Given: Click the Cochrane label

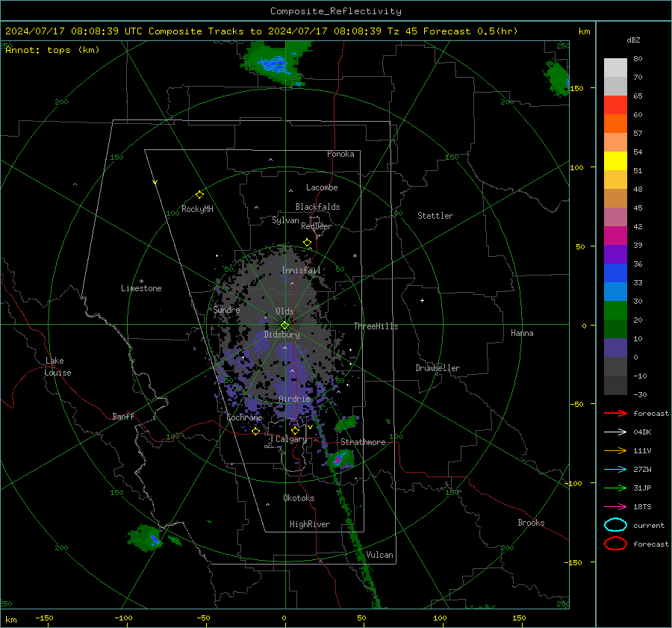Looking at the screenshot, I should 244,417.
